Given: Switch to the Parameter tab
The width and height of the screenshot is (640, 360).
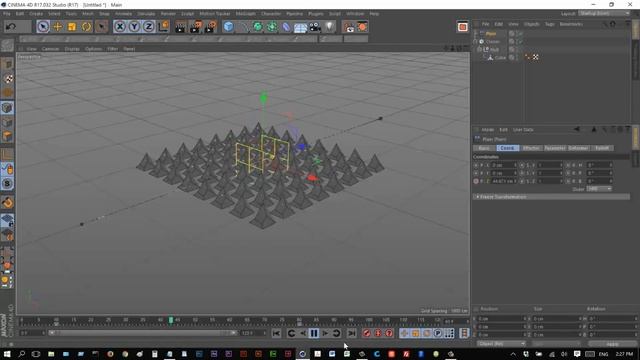Looking at the screenshot, I should (x=555, y=148).
